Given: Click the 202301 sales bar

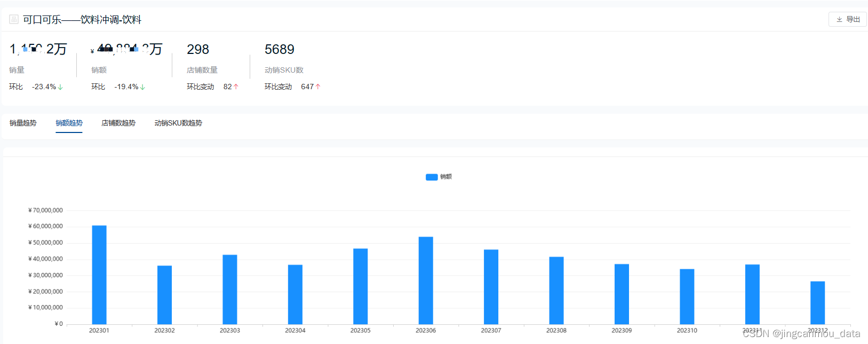Looking at the screenshot, I should pos(99,275).
